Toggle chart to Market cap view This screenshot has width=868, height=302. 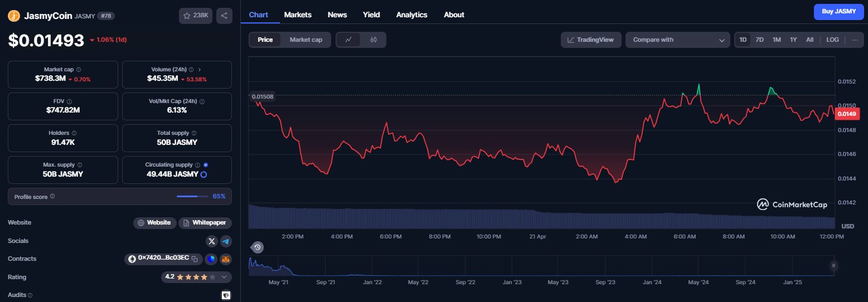(x=306, y=40)
